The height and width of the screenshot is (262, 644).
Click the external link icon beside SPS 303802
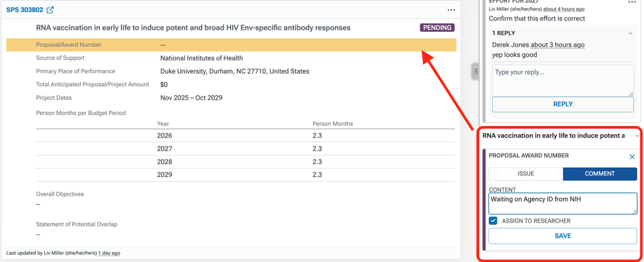pyautogui.click(x=51, y=10)
